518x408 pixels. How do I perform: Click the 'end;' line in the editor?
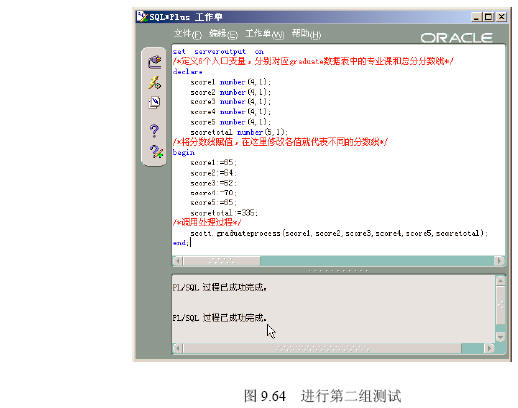point(181,243)
